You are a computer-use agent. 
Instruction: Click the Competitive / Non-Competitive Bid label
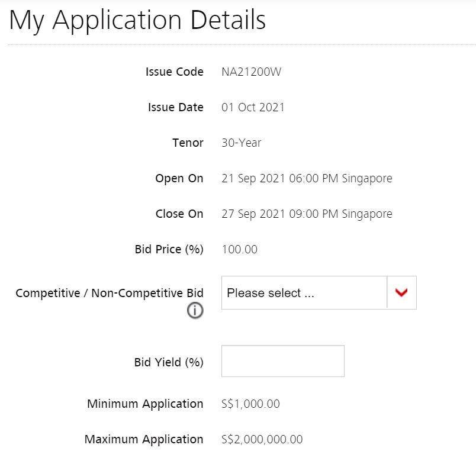[110, 293]
